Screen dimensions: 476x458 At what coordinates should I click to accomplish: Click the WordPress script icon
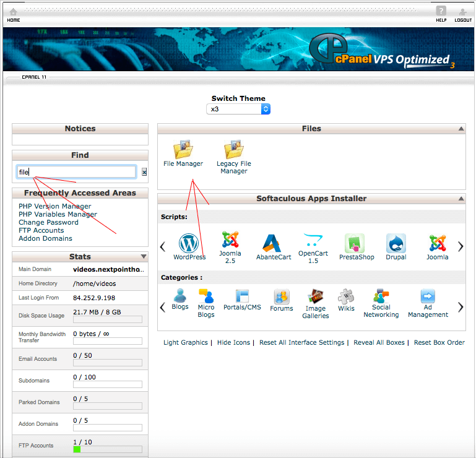[x=189, y=243]
